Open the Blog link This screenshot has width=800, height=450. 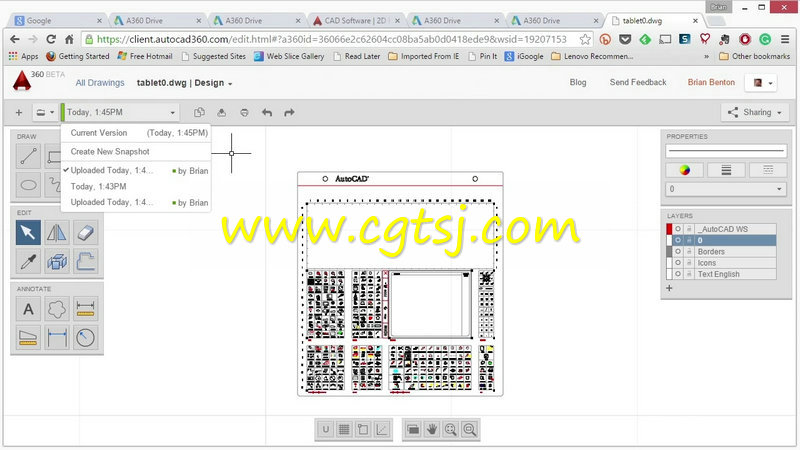[x=578, y=82]
